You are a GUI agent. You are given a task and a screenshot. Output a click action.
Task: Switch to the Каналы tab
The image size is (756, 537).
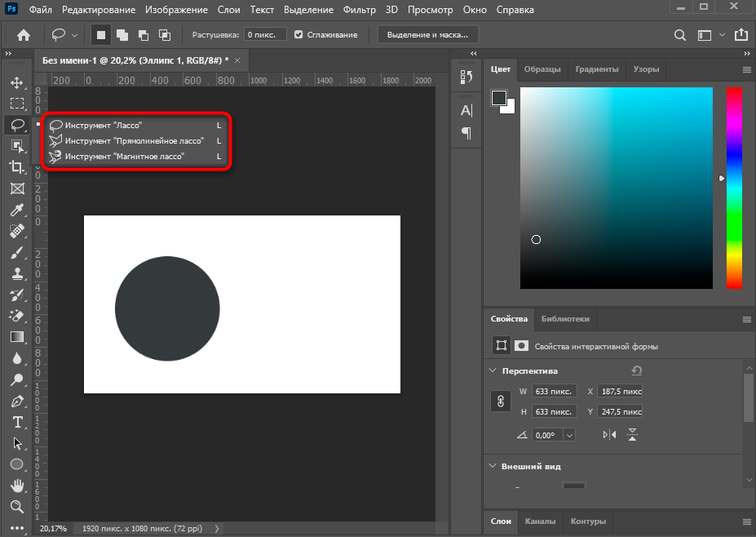point(542,521)
